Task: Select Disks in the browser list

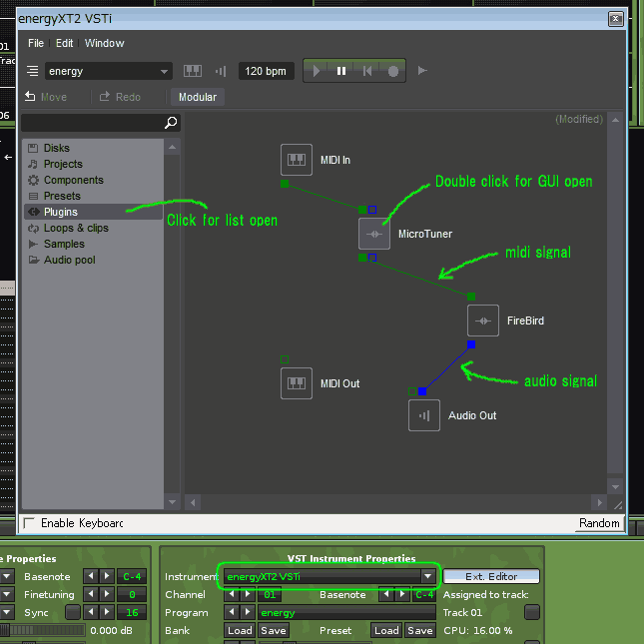Action: click(x=93, y=148)
